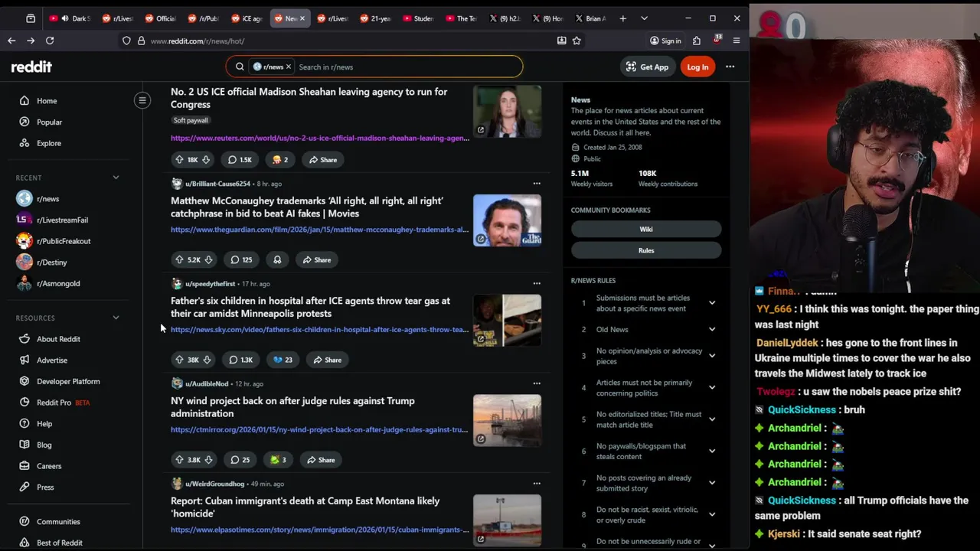Expand rule 6 No paywalls/blogspam

click(x=711, y=452)
